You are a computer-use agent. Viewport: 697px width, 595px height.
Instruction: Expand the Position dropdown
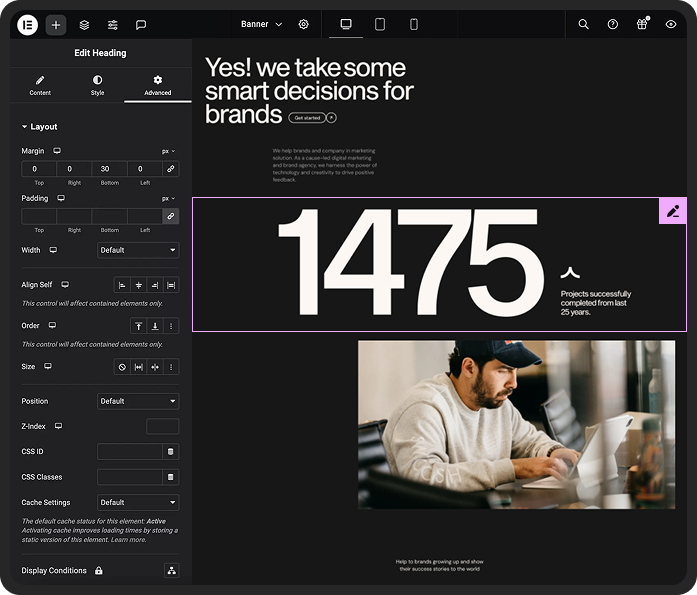coord(138,401)
